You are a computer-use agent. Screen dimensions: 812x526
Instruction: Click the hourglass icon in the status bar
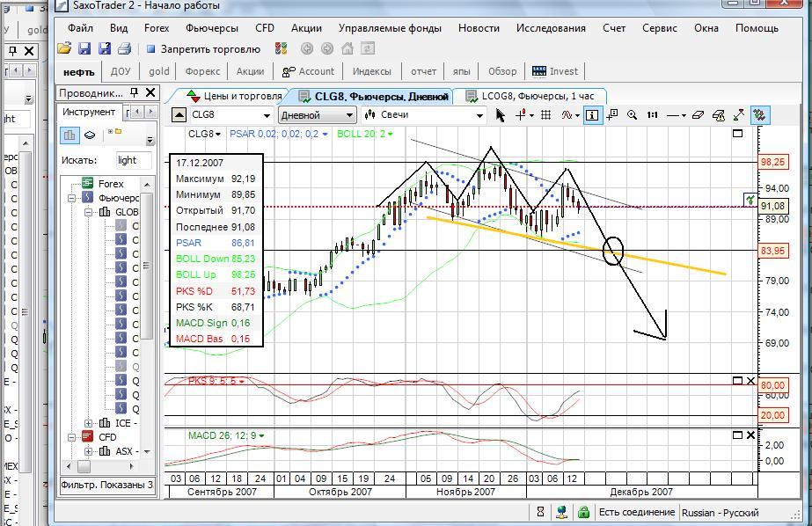coord(540,512)
